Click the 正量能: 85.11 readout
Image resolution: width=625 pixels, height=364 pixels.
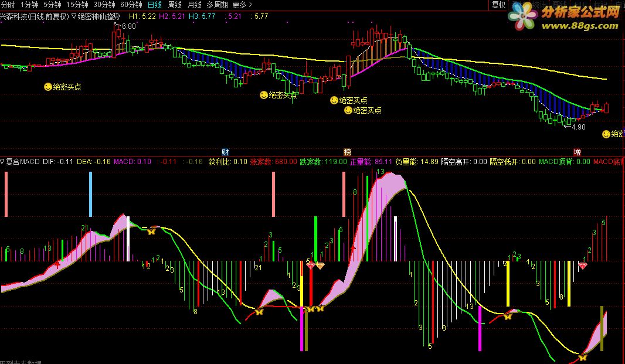[x=371, y=161]
